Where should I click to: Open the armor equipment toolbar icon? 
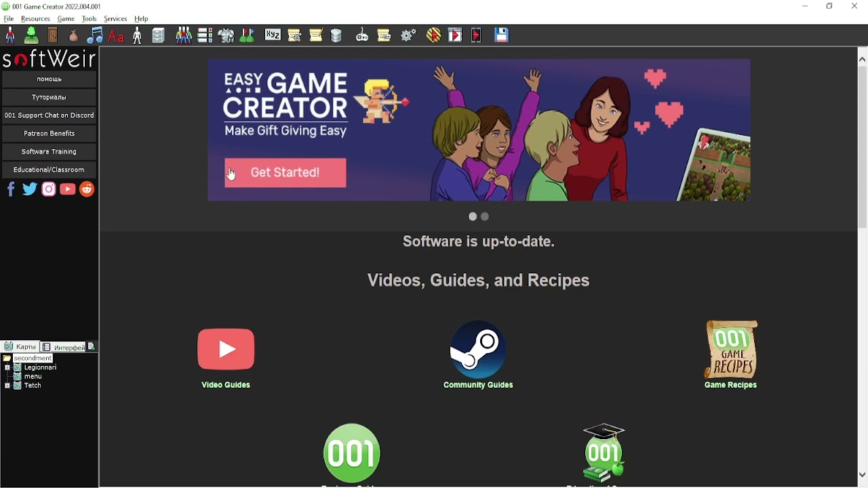click(x=226, y=35)
